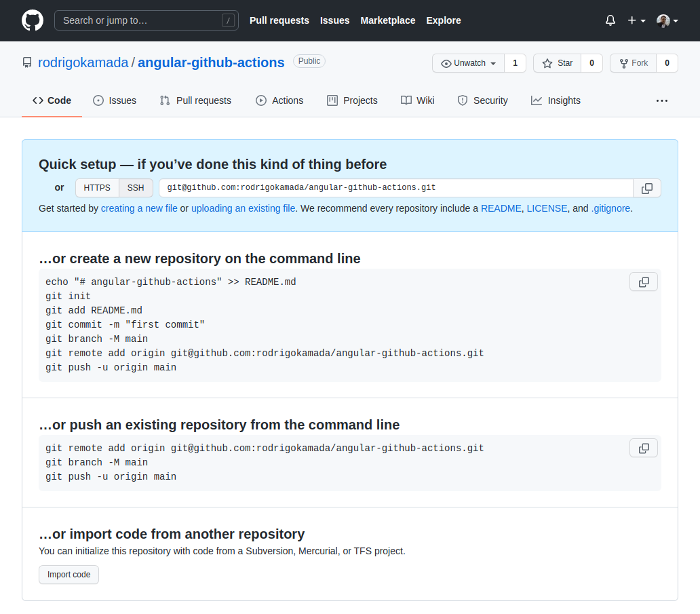This screenshot has height=614, width=700.
Task: Star the angular-github-actions repository
Action: pos(557,63)
